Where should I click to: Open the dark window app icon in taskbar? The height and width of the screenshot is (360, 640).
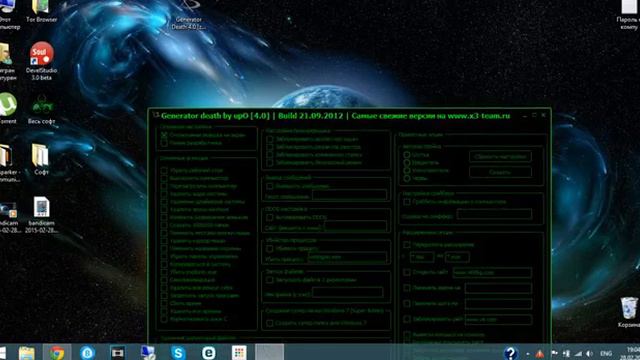[x=118, y=353]
